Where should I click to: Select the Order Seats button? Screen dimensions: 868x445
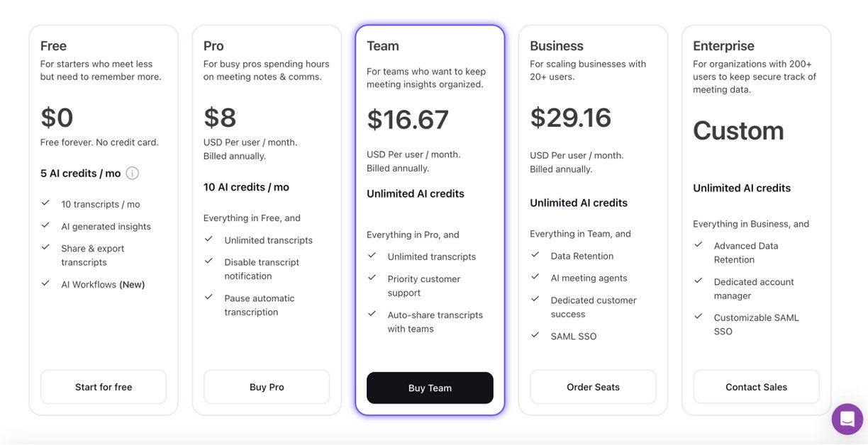tap(593, 387)
